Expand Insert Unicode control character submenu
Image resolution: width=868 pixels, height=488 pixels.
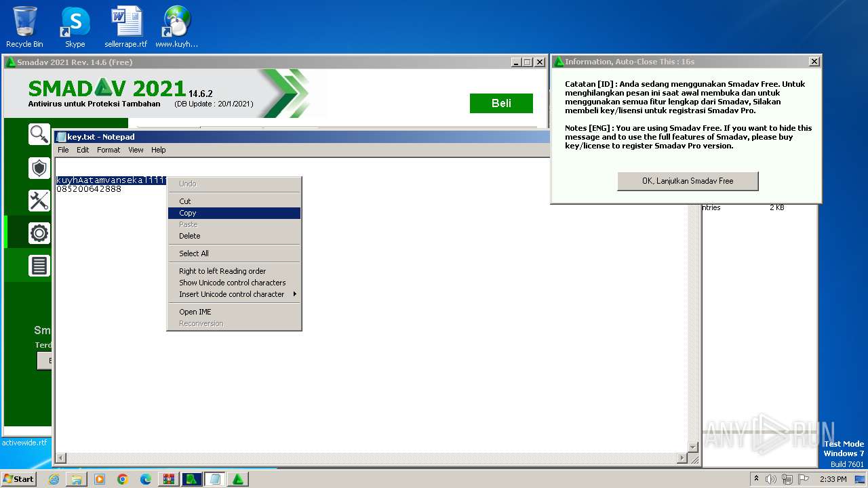[234, 294]
